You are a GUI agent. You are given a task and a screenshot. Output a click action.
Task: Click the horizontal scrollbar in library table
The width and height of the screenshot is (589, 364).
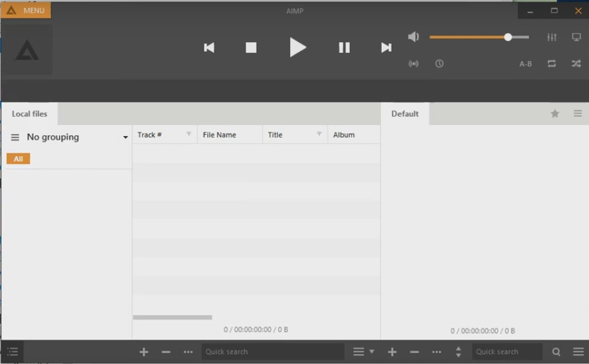pos(173,318)
